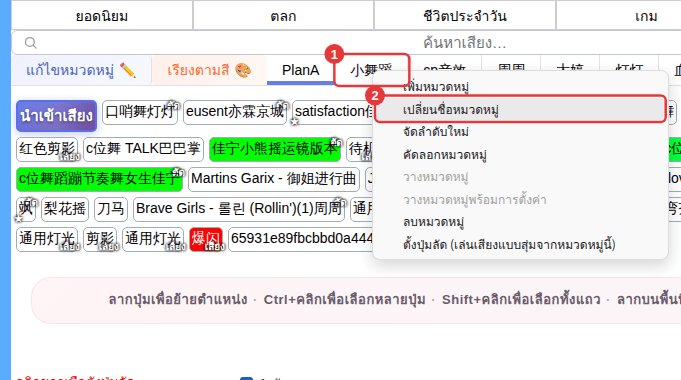Play Brave Girls - 롤린 (Rollin') sound
Viewport: 681px width, 380px height.
(x=239, y=209)
